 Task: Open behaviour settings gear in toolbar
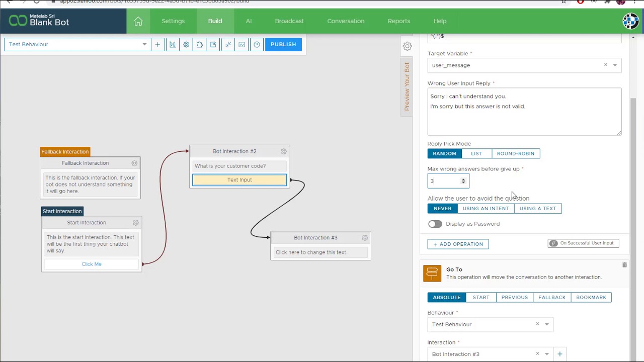coord(186,44)
